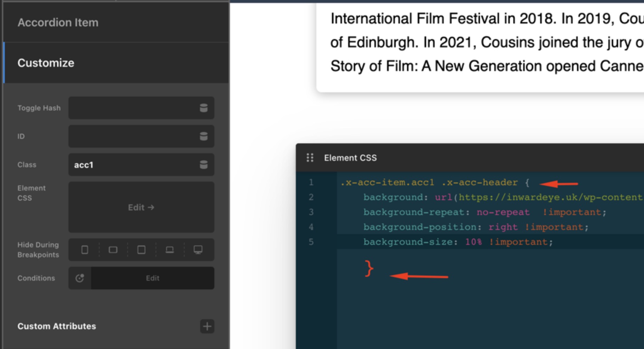Open the Element CSS editor via Edit
Screen dimensions: 644x349
(x=141, y=207)
